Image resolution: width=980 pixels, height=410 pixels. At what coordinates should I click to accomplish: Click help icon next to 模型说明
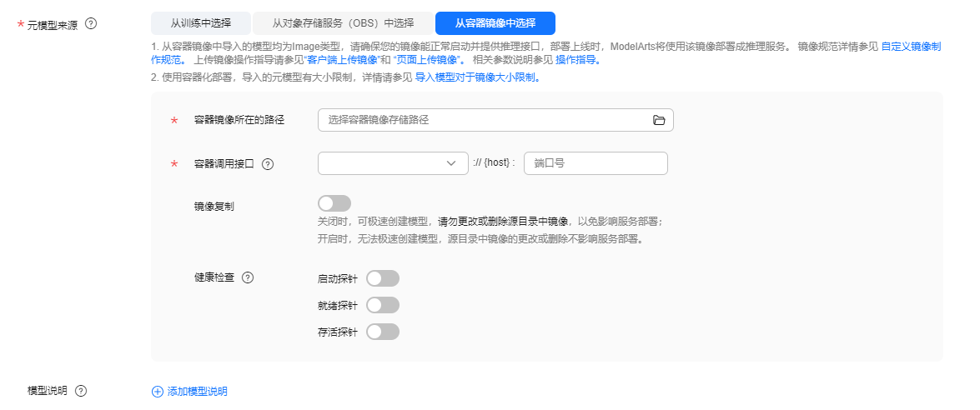[x=81, y=392]
